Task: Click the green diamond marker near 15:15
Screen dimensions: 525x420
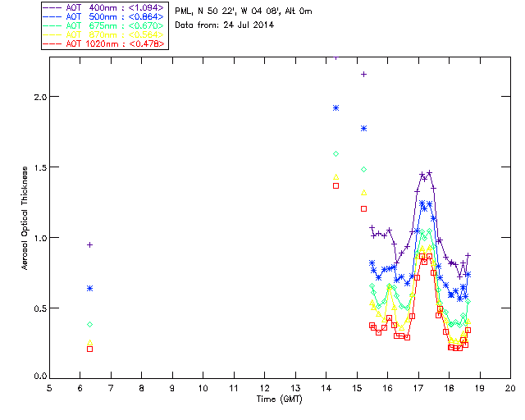Action: [363, 170]
